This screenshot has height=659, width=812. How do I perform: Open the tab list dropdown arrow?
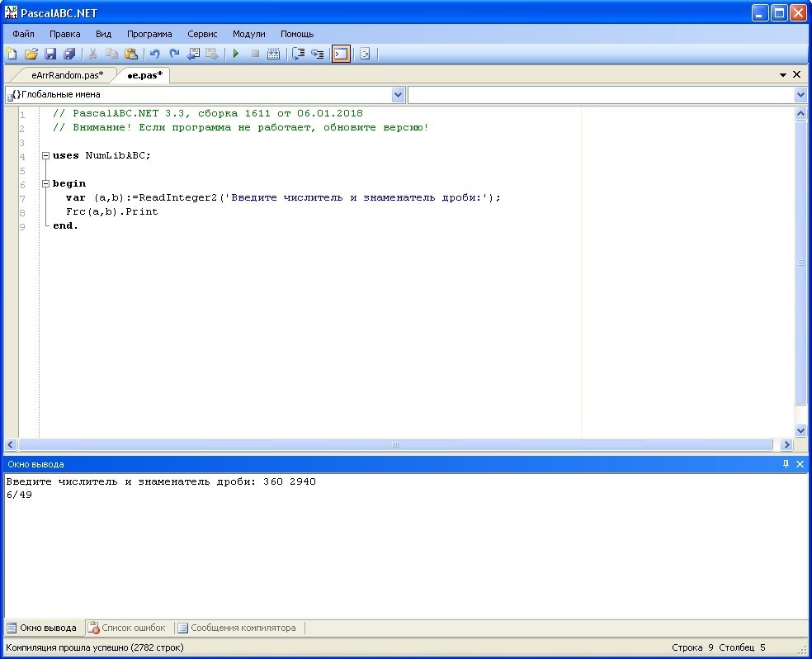coord(783,75)
